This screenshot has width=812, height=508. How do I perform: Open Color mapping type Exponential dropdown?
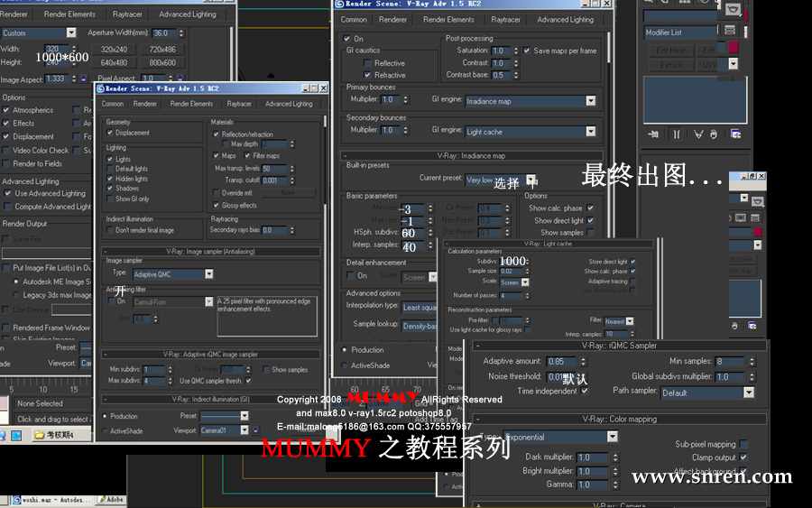[561, 437]
